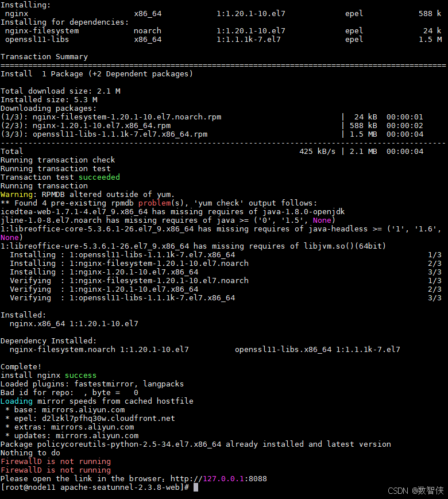
Task: Click the "Complete!" line
Action: tap(21, 366)
